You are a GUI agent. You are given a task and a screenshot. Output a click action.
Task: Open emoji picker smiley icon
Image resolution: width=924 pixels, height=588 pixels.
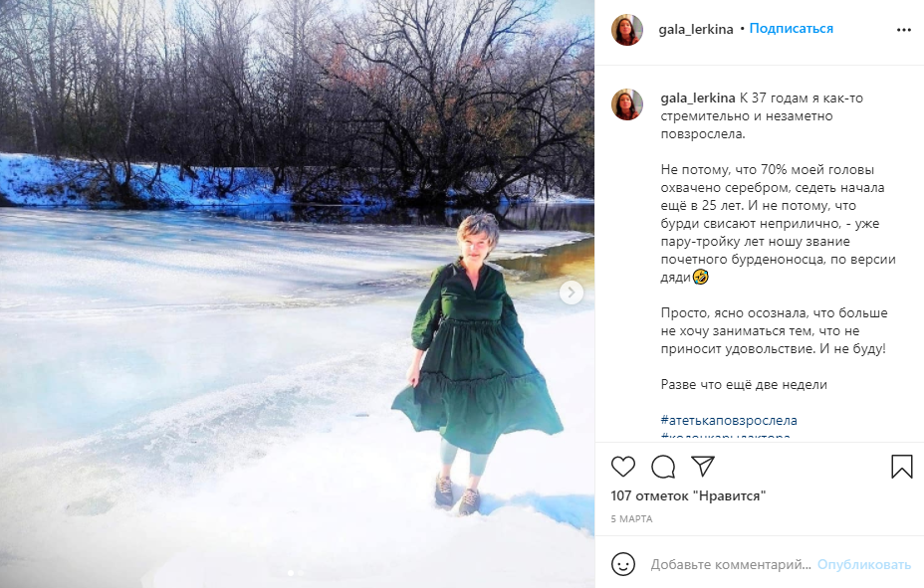coord(623,564)
